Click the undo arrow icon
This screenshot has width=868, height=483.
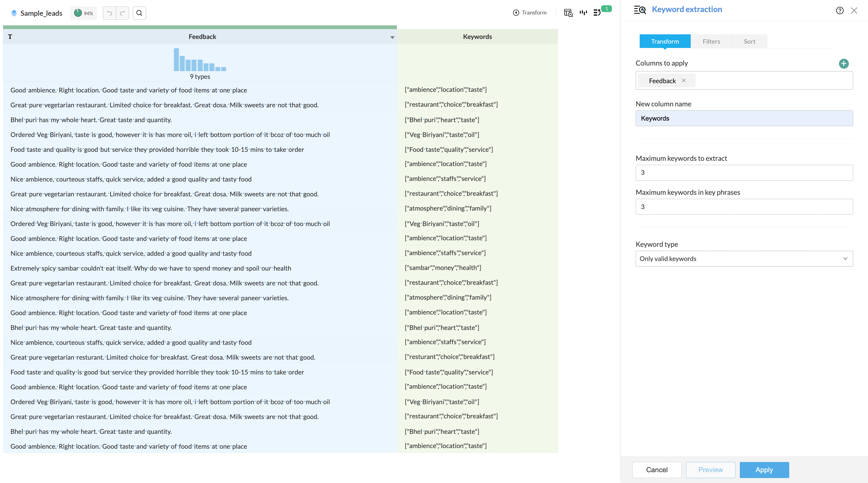tap(110, 13)
